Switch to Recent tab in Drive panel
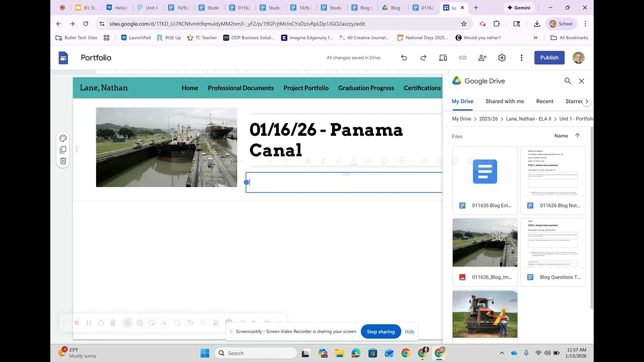 (x=544, y=101)
